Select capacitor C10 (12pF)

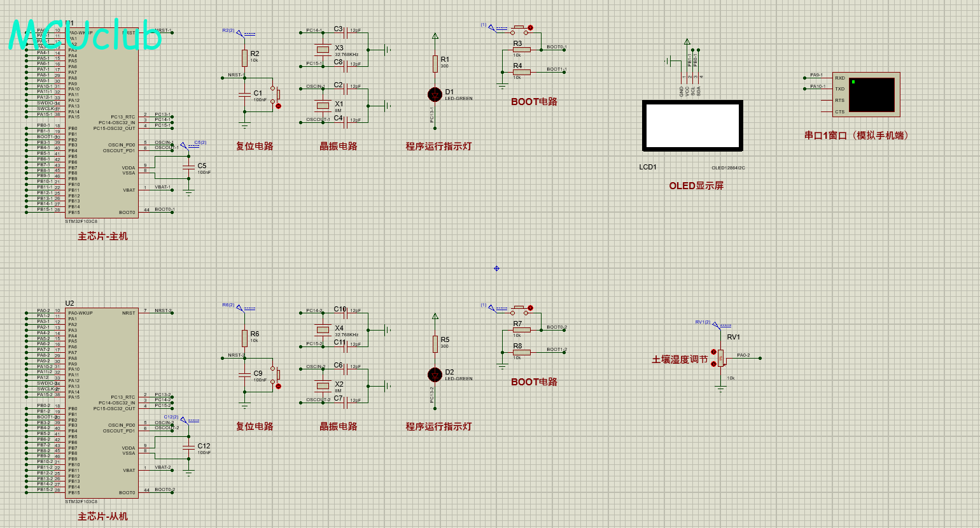pyautogui.click(x=345, y=312)
